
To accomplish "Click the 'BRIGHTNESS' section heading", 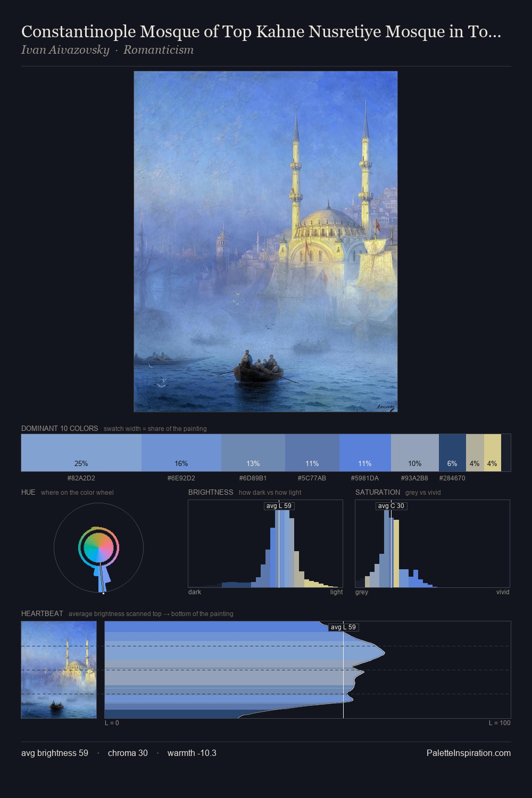I will 211,492.
